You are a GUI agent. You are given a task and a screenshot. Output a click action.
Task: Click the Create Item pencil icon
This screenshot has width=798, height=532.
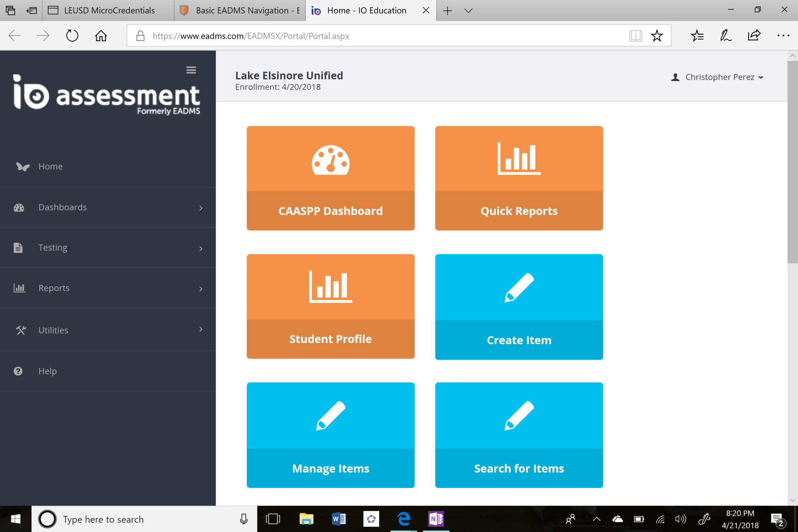click(x=519, y=288)
